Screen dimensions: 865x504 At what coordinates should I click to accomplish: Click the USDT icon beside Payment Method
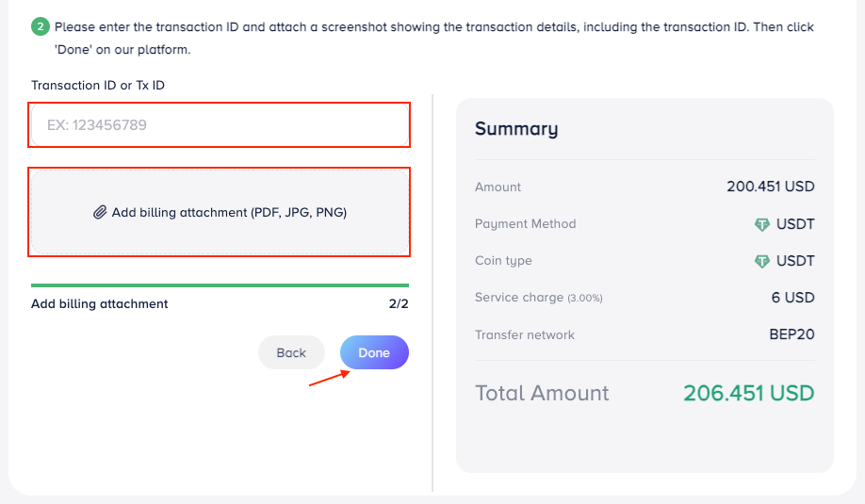[762, 224]
